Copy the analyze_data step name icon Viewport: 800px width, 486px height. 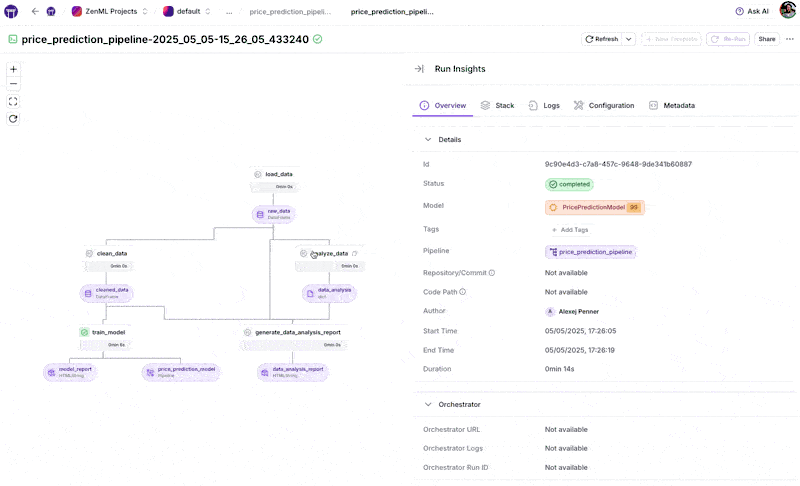click(355, 253)
